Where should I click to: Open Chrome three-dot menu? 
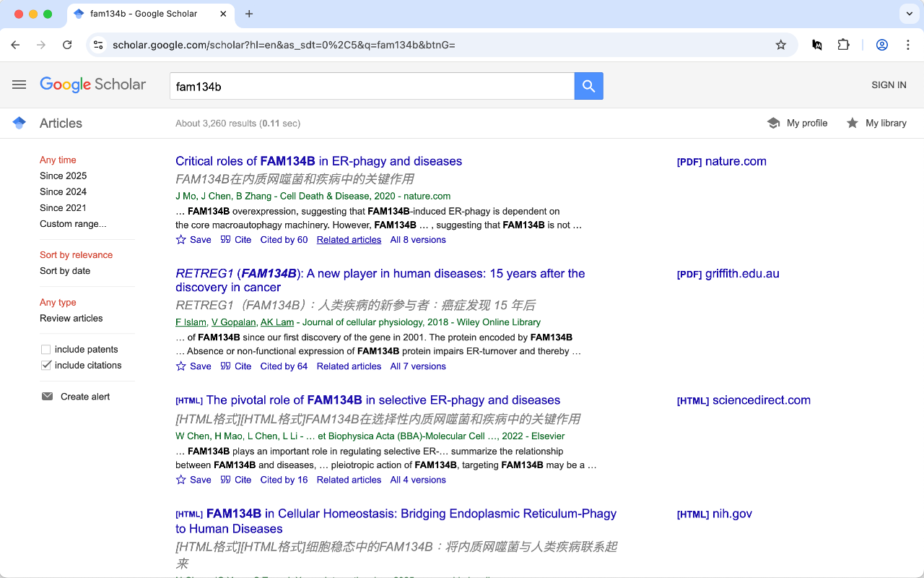click(908, 45)
